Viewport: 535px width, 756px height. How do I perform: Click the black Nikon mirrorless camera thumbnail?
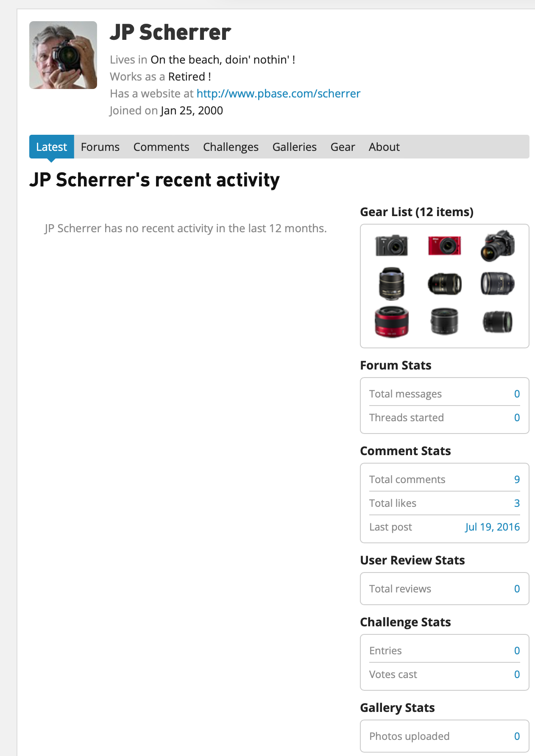391,245
